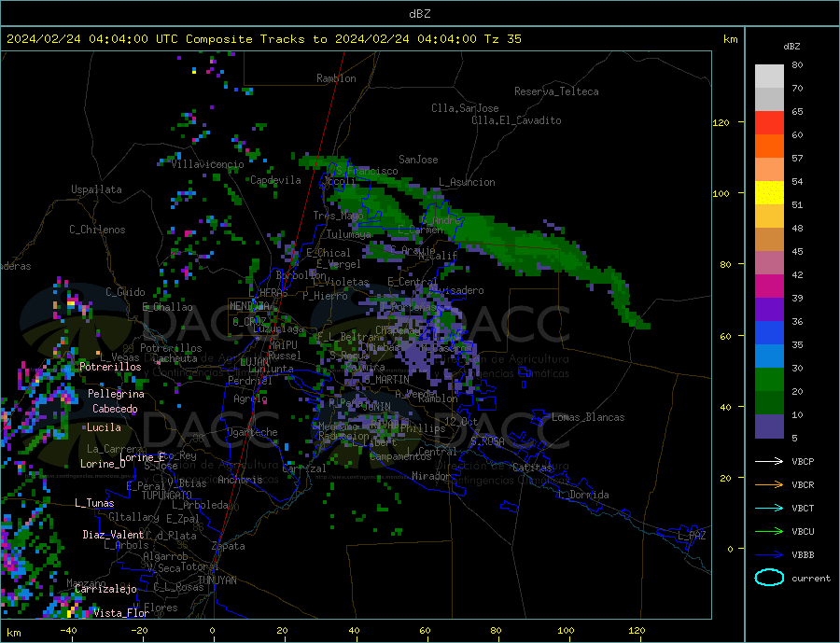Click the C_Chilenos map label
This screenshot has width=840, height=643.
(97, 230)
